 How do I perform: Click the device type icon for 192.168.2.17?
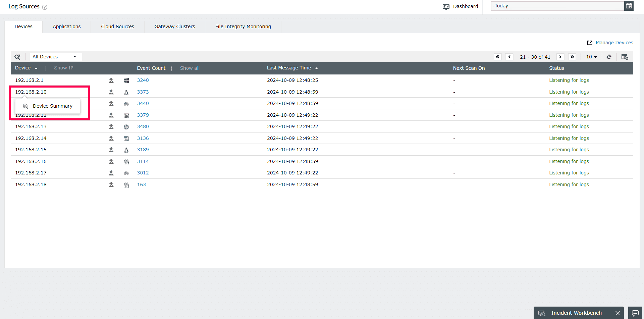point(126,173)
